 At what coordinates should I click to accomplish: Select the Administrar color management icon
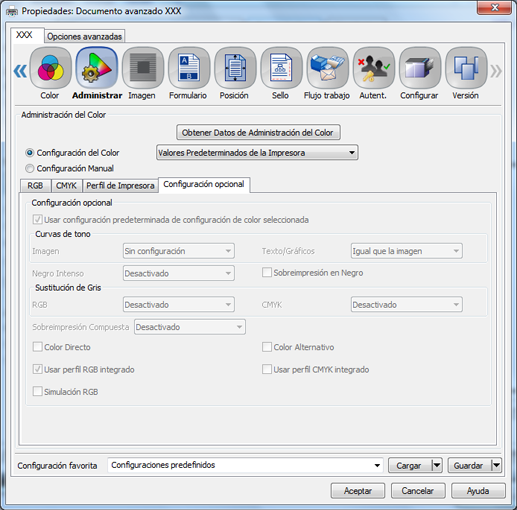(x=97, y=68)
